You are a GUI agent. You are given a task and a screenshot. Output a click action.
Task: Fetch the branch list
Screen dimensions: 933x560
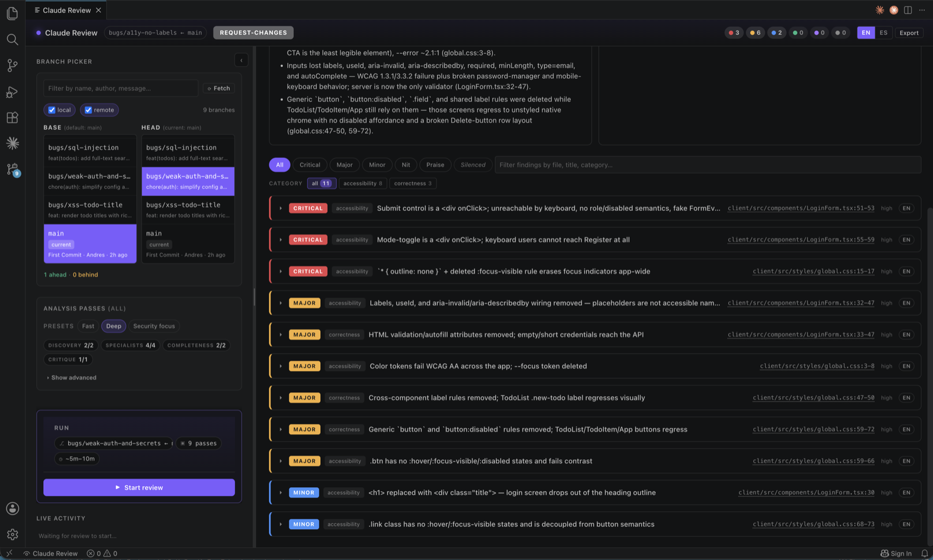(219, 88)
